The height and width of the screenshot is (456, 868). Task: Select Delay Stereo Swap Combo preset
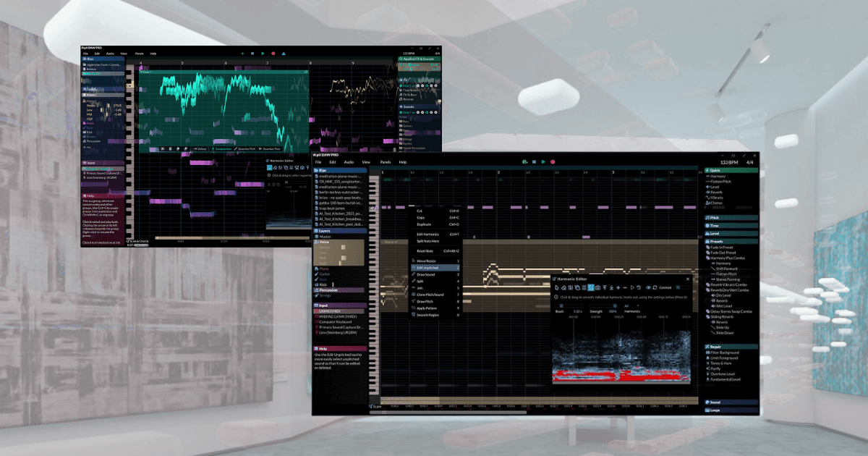[731, 311]
